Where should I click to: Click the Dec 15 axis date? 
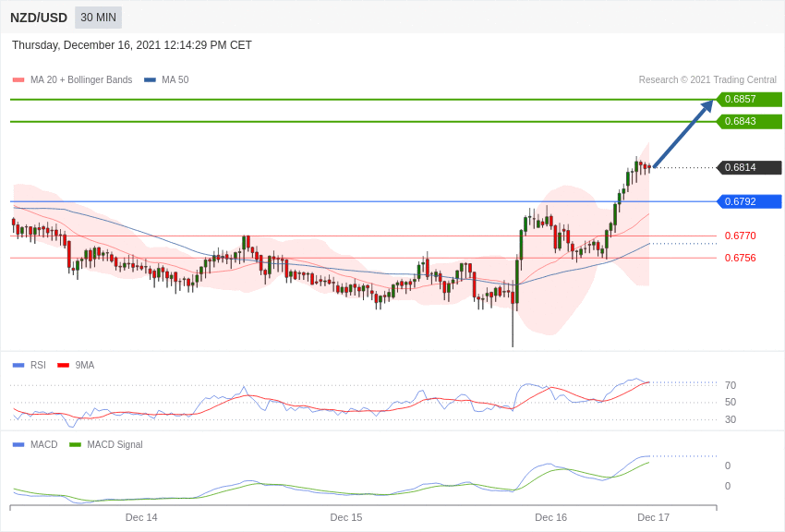[x=346, y=517]
